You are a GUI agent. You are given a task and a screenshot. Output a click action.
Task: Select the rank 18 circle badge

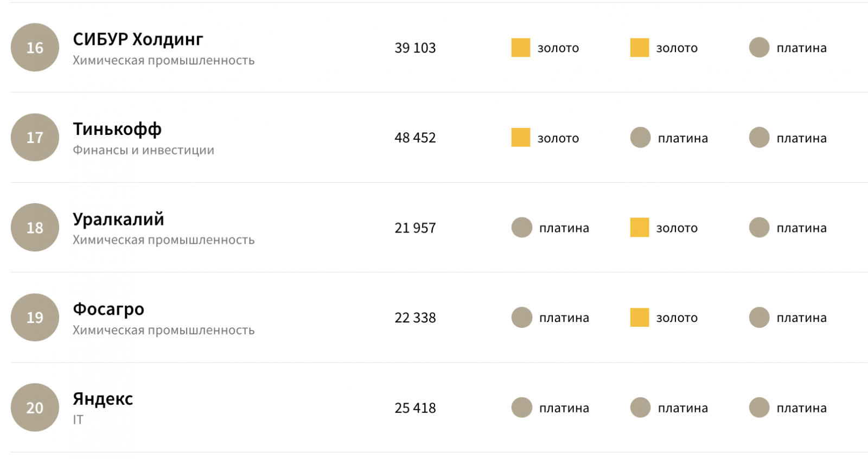coord(35,228)
